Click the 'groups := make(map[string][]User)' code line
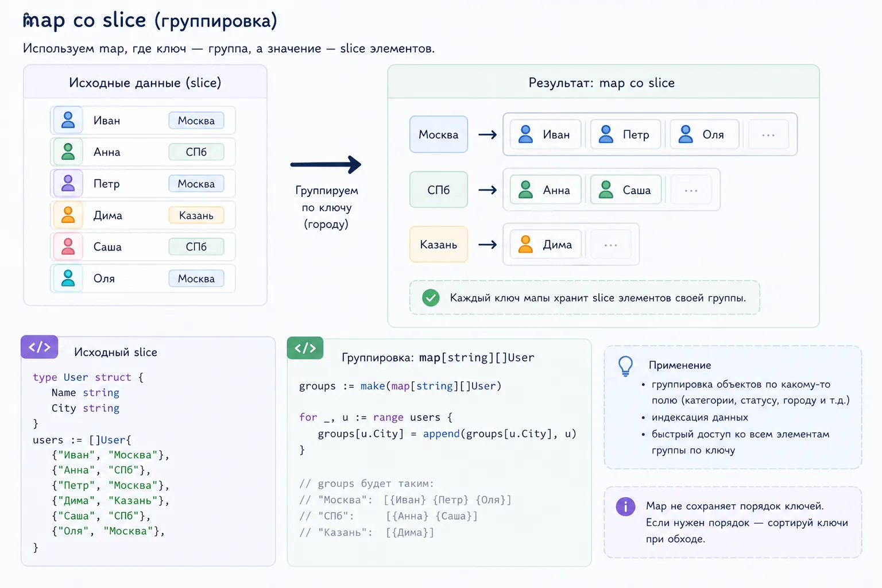 (x=400, y=386)
